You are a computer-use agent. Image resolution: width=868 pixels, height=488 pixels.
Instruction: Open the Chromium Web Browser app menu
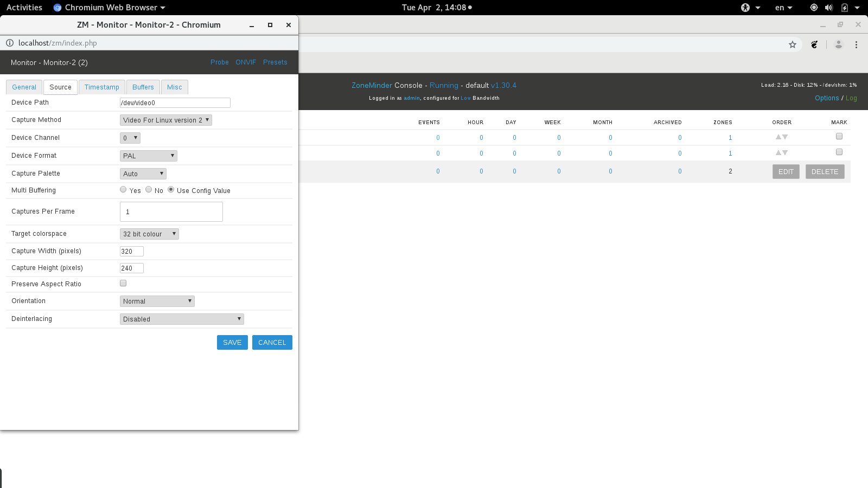click(110, 8)
